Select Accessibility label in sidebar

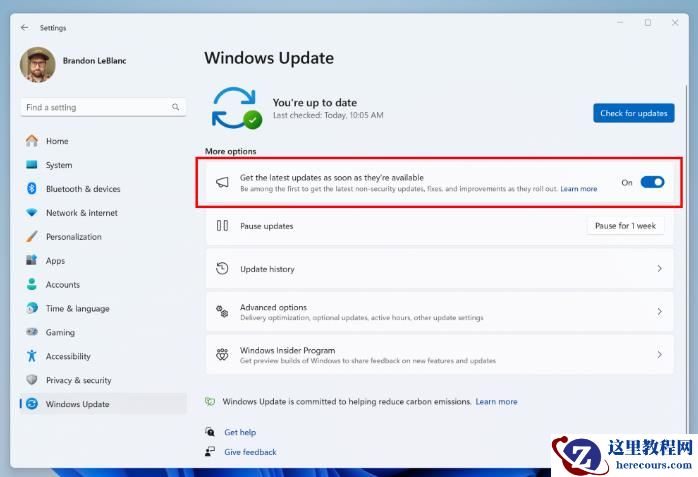pyautogui.click(x=68, y=356)
